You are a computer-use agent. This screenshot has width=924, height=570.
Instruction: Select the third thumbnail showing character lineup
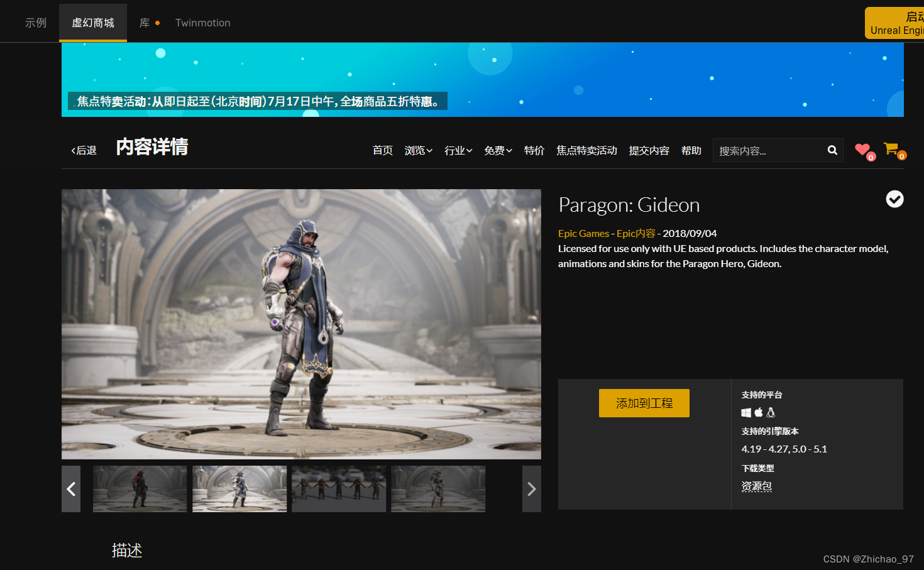click(339, 489)
